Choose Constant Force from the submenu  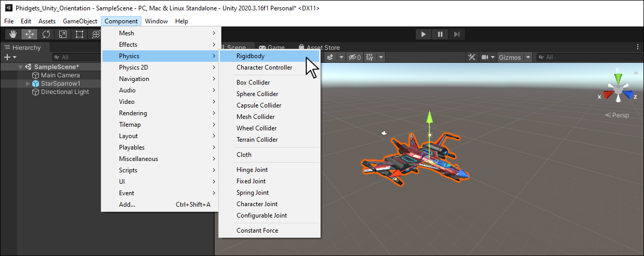269,231
